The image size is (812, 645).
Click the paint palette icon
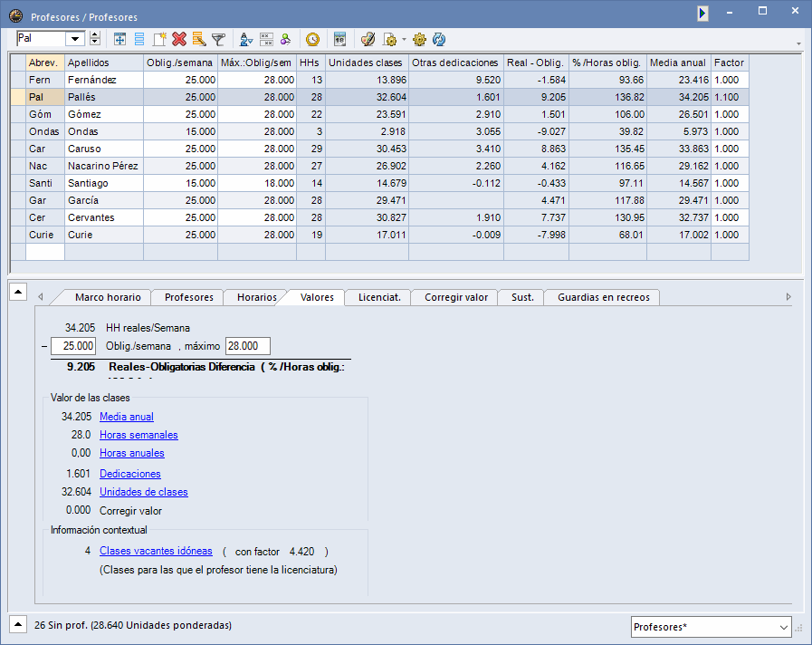(x=368, y=39)
